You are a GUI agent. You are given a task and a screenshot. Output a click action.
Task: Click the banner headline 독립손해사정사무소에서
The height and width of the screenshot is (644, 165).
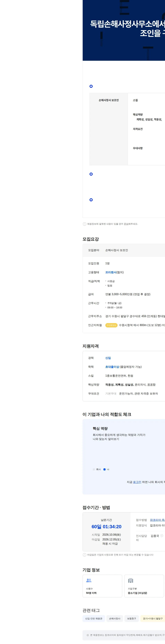(x=127, y=24)
